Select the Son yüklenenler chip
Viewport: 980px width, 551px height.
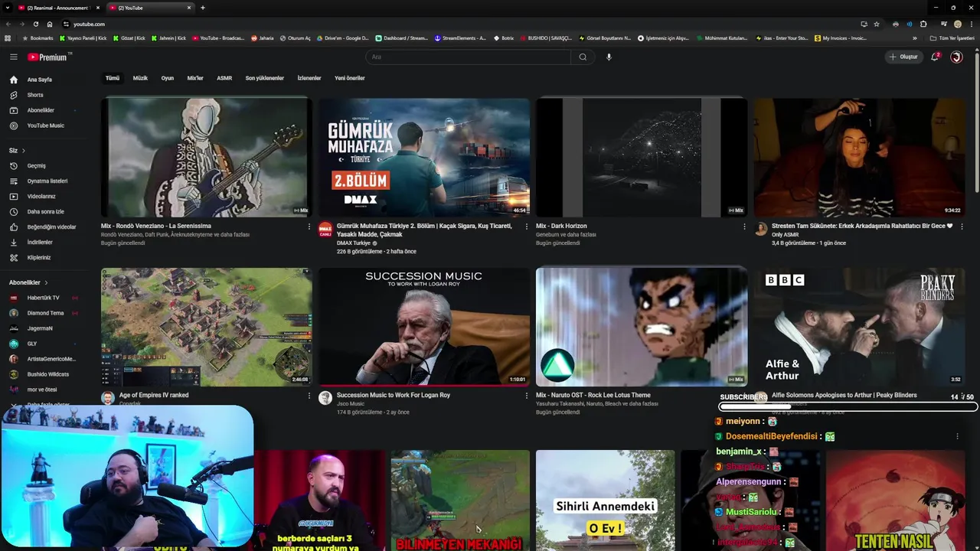click(x=264, y=78)
